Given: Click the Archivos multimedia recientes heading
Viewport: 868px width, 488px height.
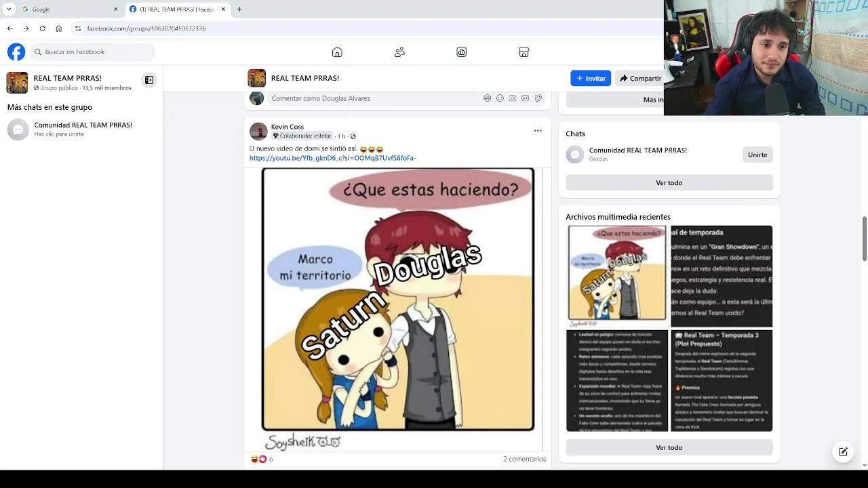Looking at the screenshot, I should coord(618,217).
